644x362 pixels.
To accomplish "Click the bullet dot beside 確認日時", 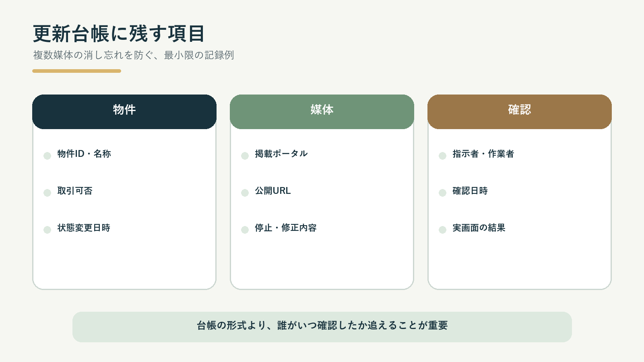I will (442, 193).
